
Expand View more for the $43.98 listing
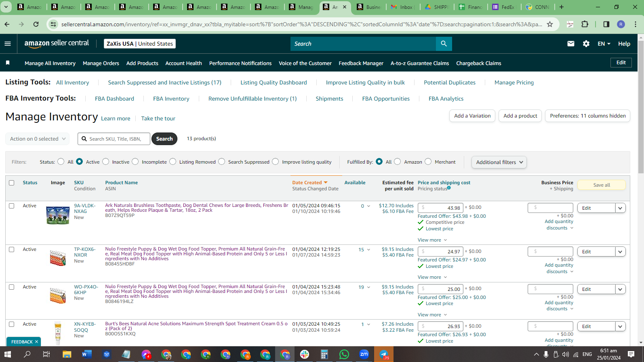point(432,240)
